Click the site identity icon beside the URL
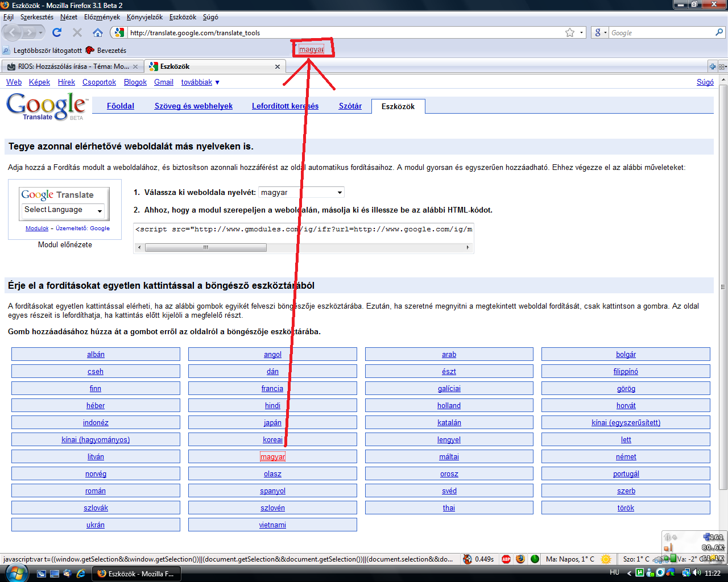The width and height of the screenshot is (728, 582). (x=118, y=32)
